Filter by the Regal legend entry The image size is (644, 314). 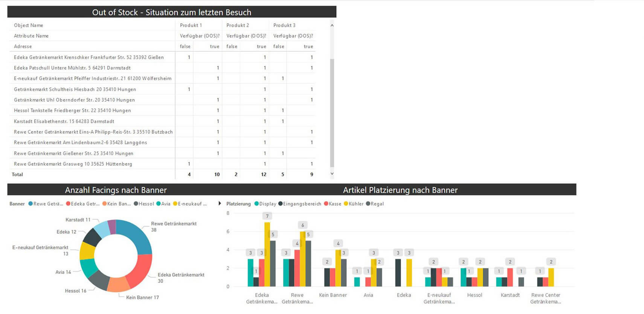(375, 204)
